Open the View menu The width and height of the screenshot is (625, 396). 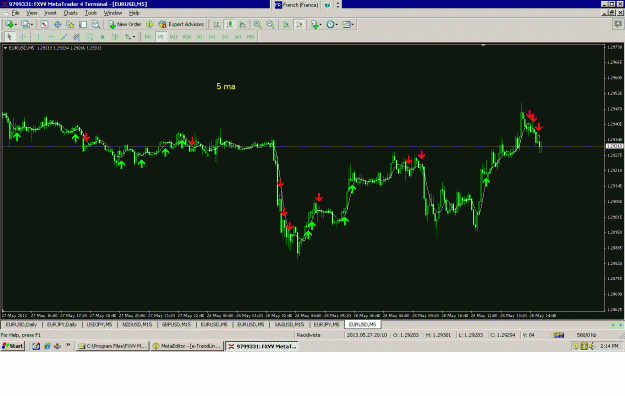[31, 13]
